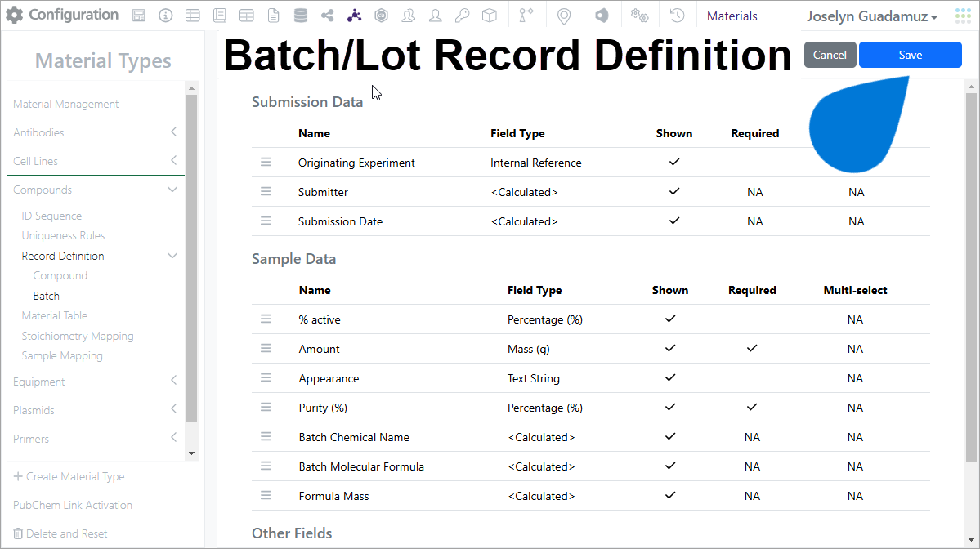
Task: Open the page layout icon beside Configuration
Action: [139, 16]
